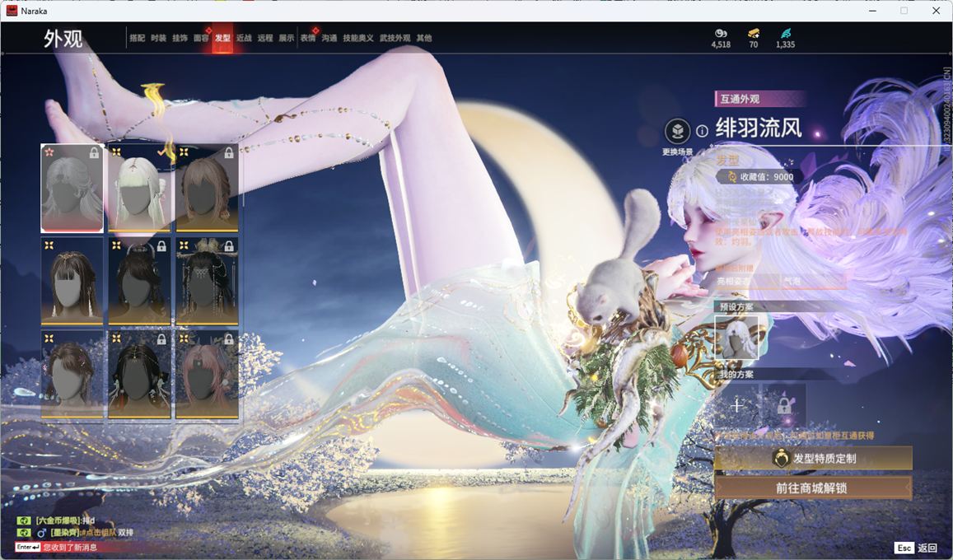Click the silver coin currency icon showing 4,518
The width and height of the screenshot is (953, 560).
(x=721, y=33)
